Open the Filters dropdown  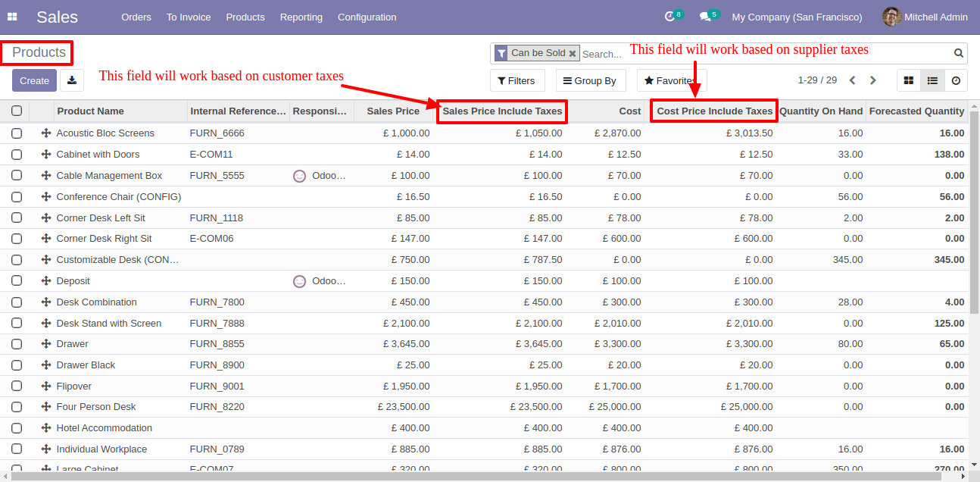coord(517,80)
